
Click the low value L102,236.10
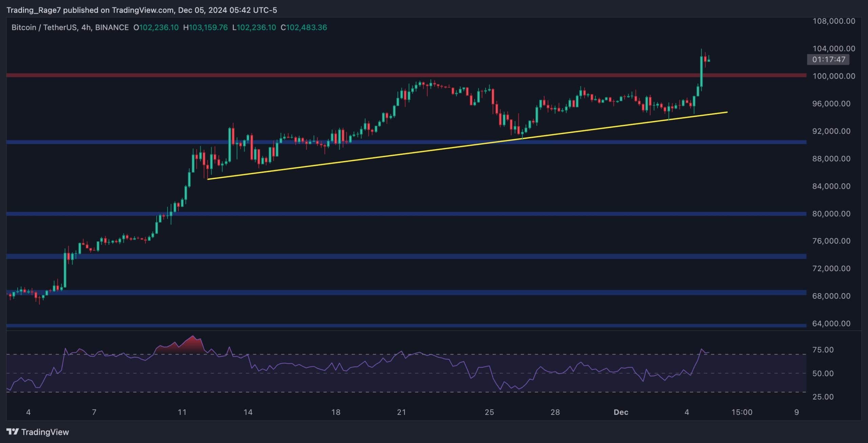pos(254,27)
